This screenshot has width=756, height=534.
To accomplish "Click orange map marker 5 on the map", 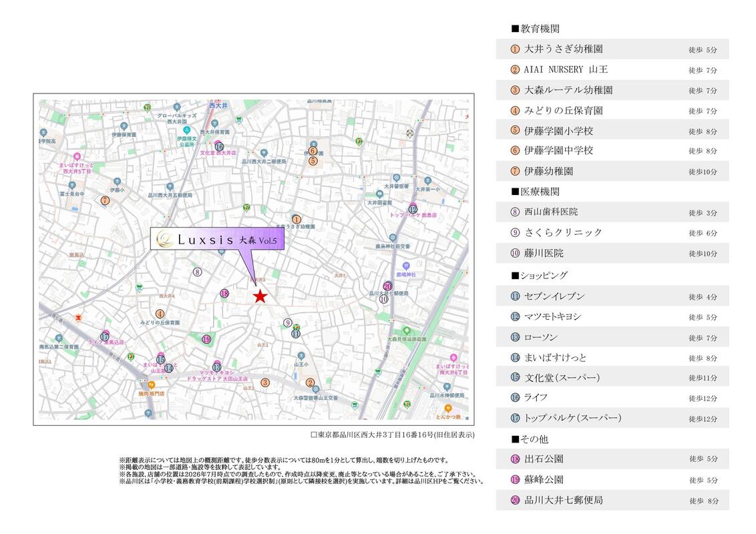I will [x=313, y=160].
